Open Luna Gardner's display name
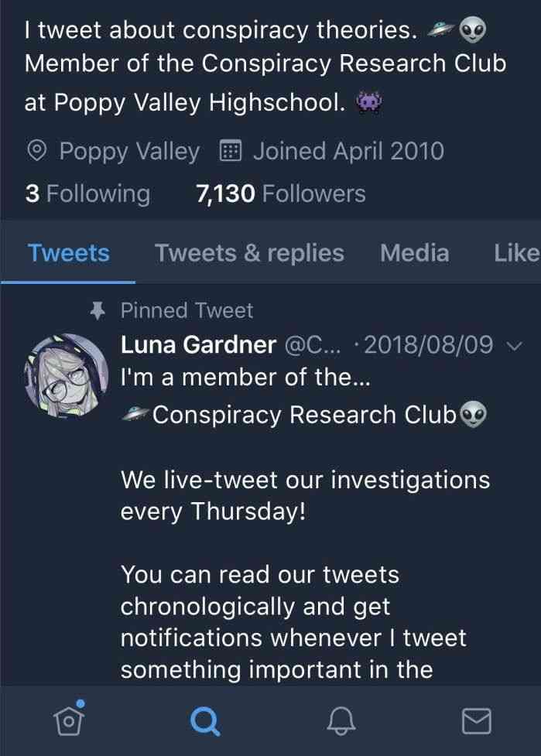The width and height of the screenshot is (541, 756). 198,345
